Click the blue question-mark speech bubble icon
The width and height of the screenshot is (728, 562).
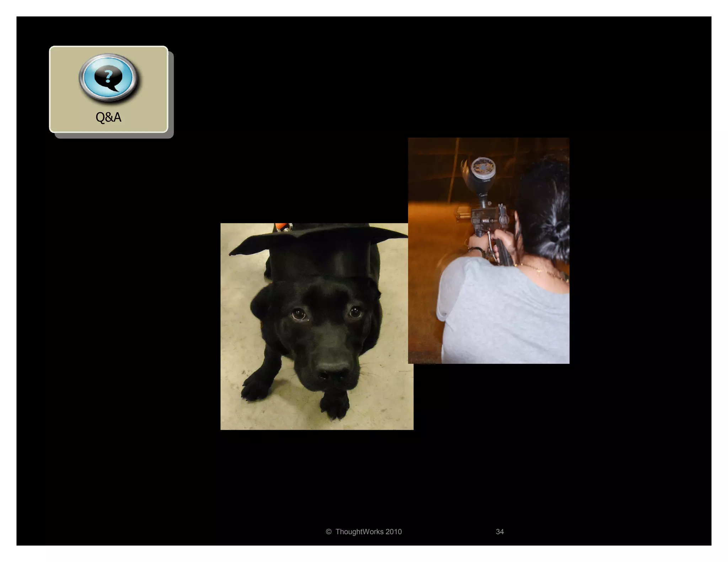108,77
